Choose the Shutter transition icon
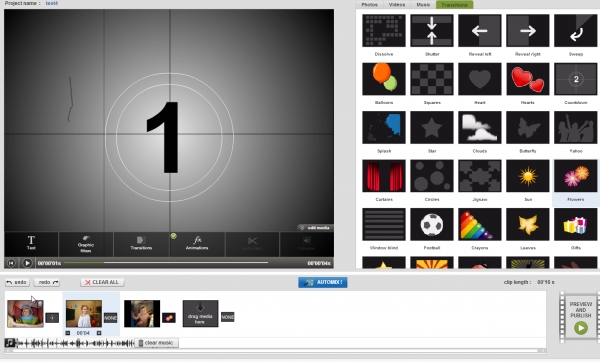 point(432,31)
